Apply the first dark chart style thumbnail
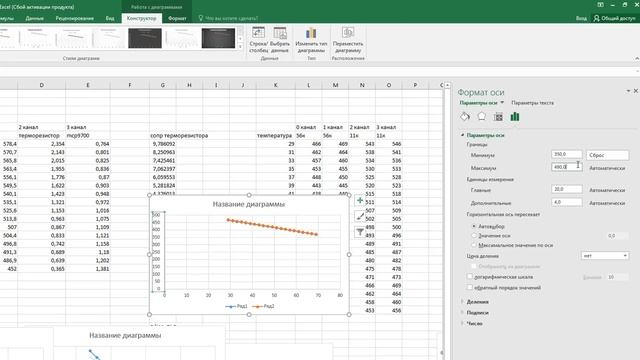The image size is (640, 360). [x=145, y=38]
